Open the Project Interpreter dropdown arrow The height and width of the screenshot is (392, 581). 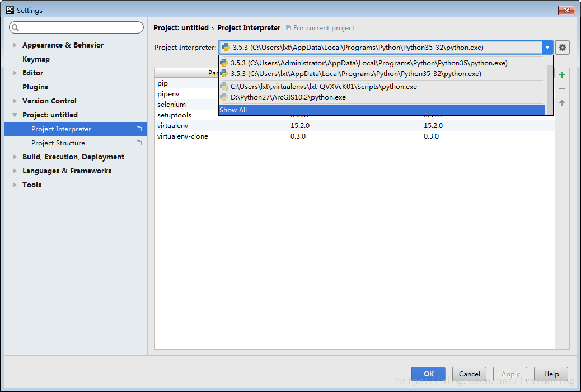coord(547,48)
